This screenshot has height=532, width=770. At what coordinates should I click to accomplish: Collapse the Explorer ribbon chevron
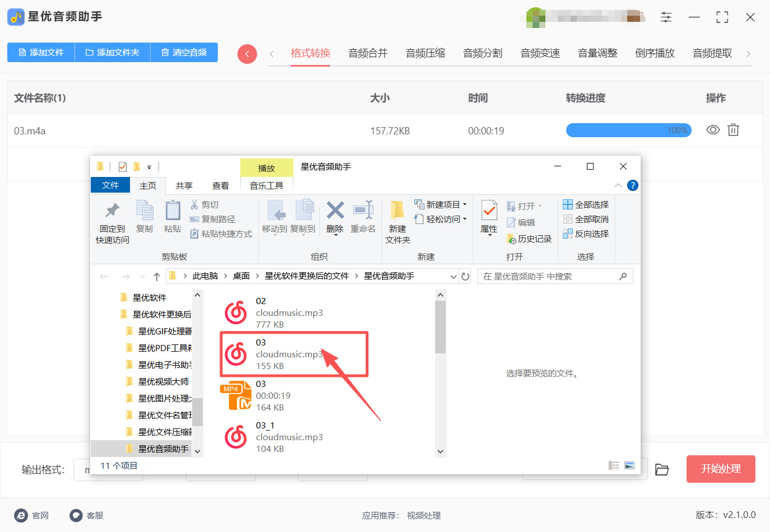(618, 185)
